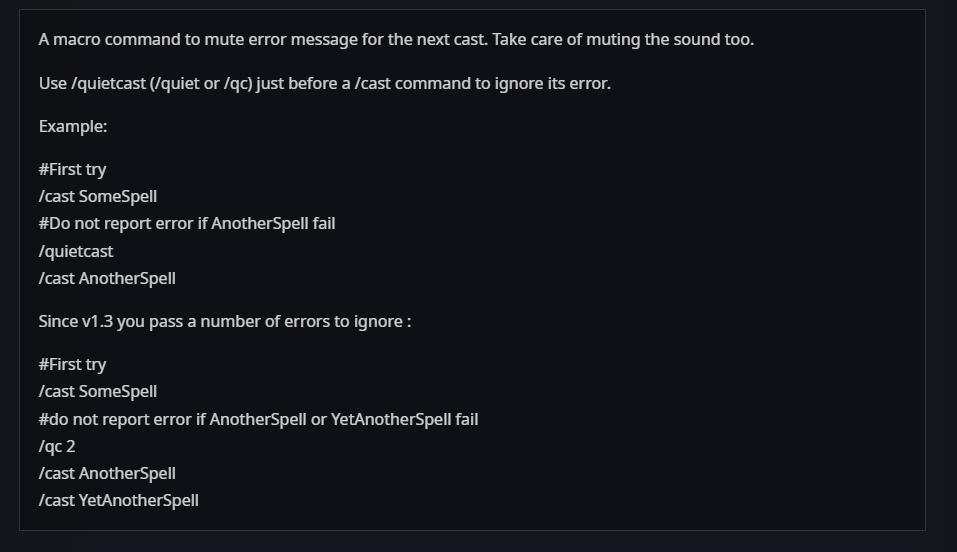Click the first "#First try" comment under Example
The image size is (957, 552).
(x=72, y=169)
